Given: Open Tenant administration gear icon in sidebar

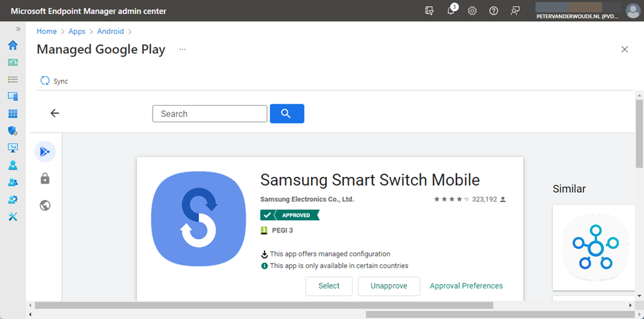Looking at the screenshot, I should (x=13, y=199).
